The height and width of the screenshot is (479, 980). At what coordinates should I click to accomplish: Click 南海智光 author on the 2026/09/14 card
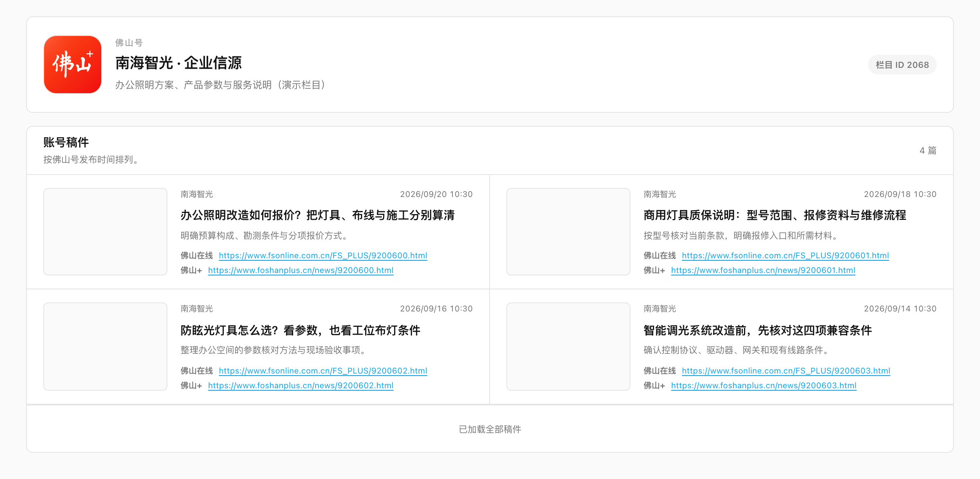[660, 309]
